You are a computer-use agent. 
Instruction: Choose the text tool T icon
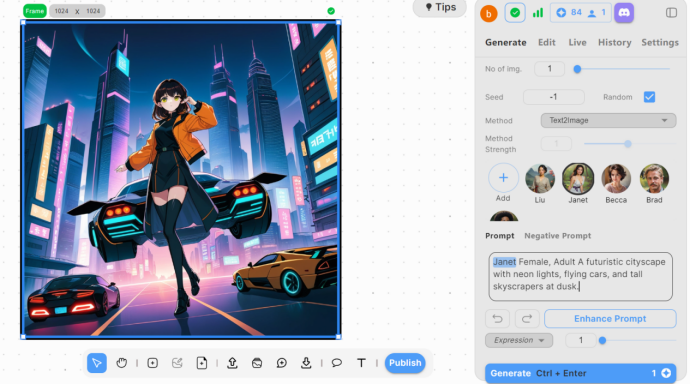pyautogui.click(x=361, y=363)
